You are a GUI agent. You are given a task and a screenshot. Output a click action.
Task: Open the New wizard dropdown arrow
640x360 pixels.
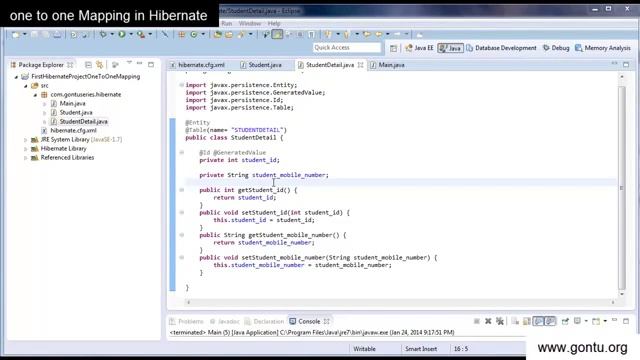click(x=24, y=35)
